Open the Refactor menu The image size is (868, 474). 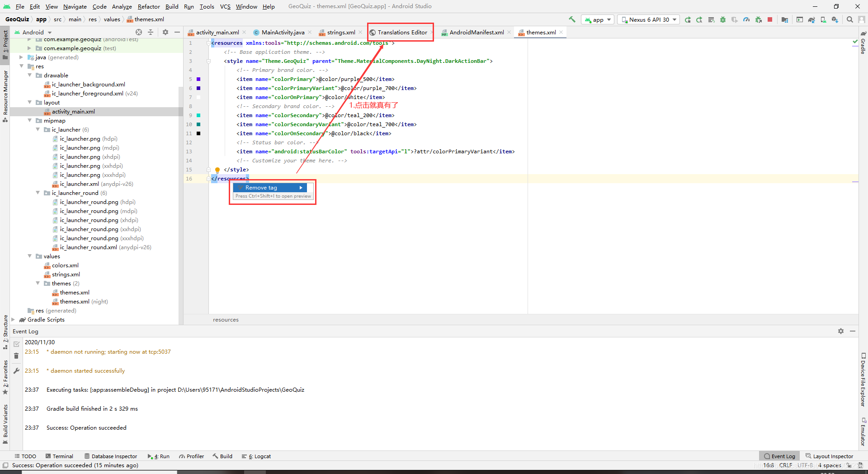[x=149, y=6]
